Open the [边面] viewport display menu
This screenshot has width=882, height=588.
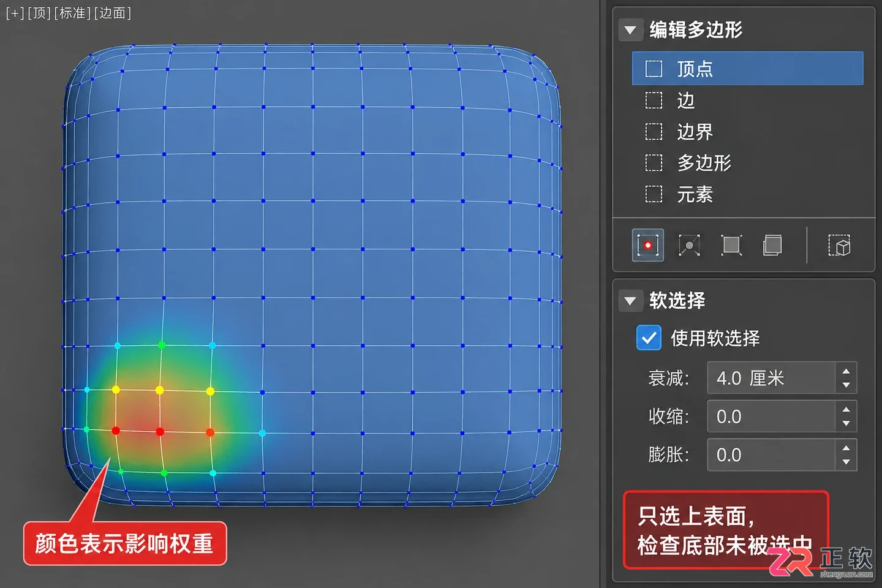pos(113,13)
